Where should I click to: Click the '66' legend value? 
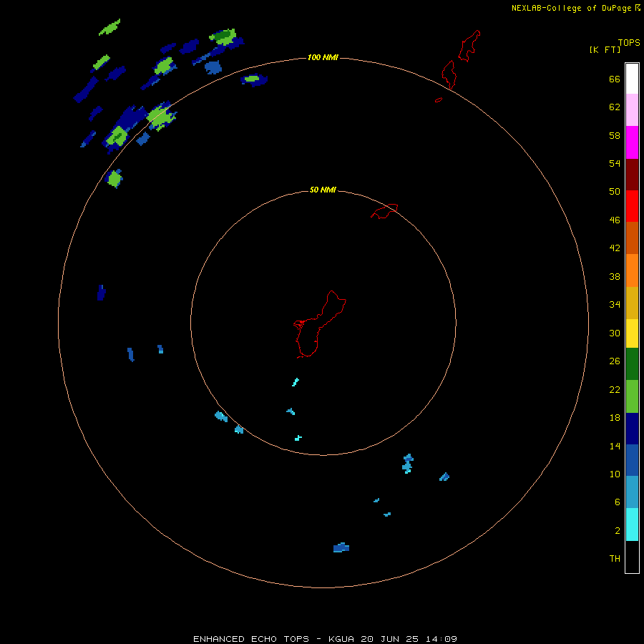(x=615, y=79)
